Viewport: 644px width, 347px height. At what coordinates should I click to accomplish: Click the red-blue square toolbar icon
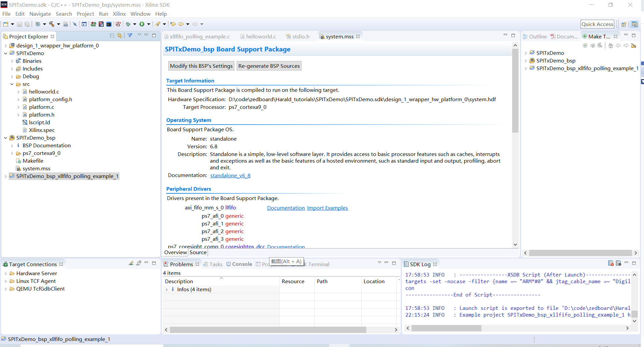coord(101,24)
